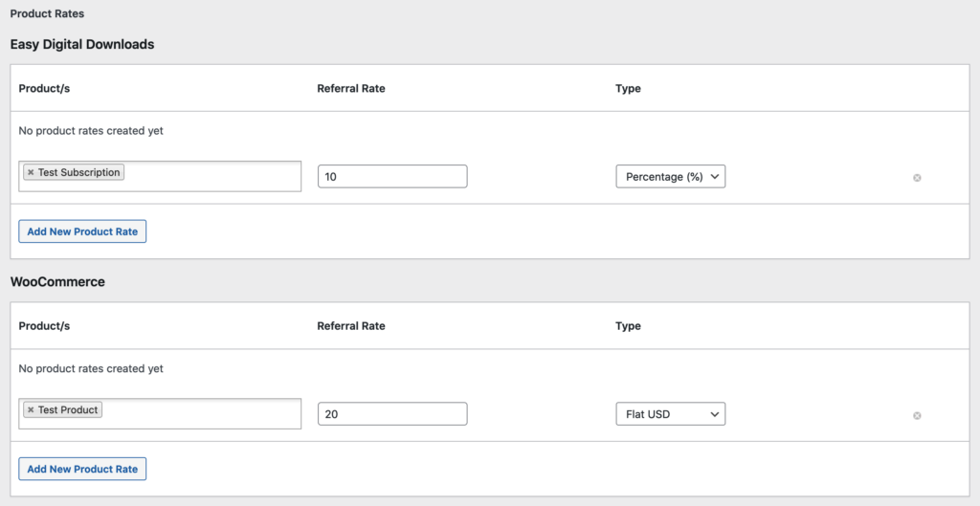Add New Product Rate under WooCommerce
This screenshot has width=980, height=506.
(x=82, y=469)
